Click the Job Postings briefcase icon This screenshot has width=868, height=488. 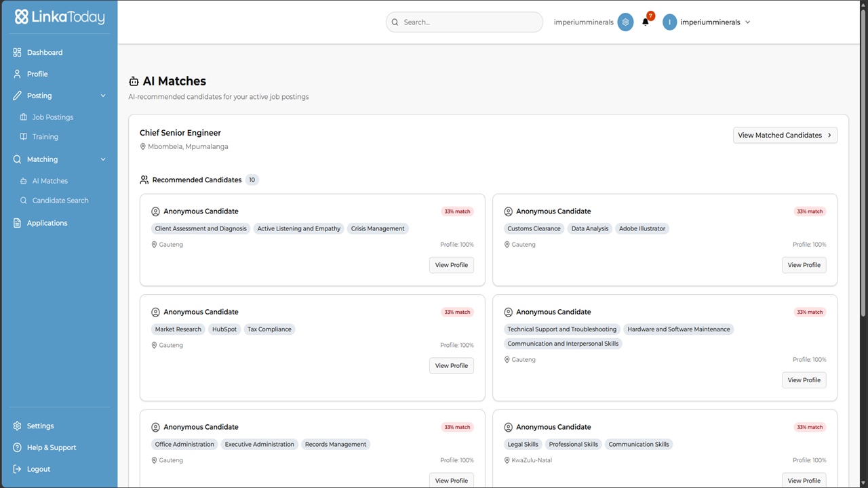click(x=24, y=117)
